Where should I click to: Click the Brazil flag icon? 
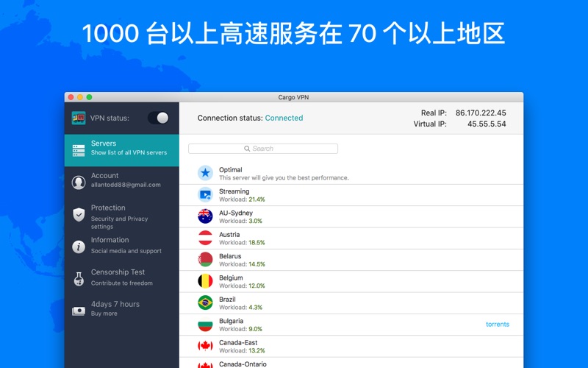205,302
